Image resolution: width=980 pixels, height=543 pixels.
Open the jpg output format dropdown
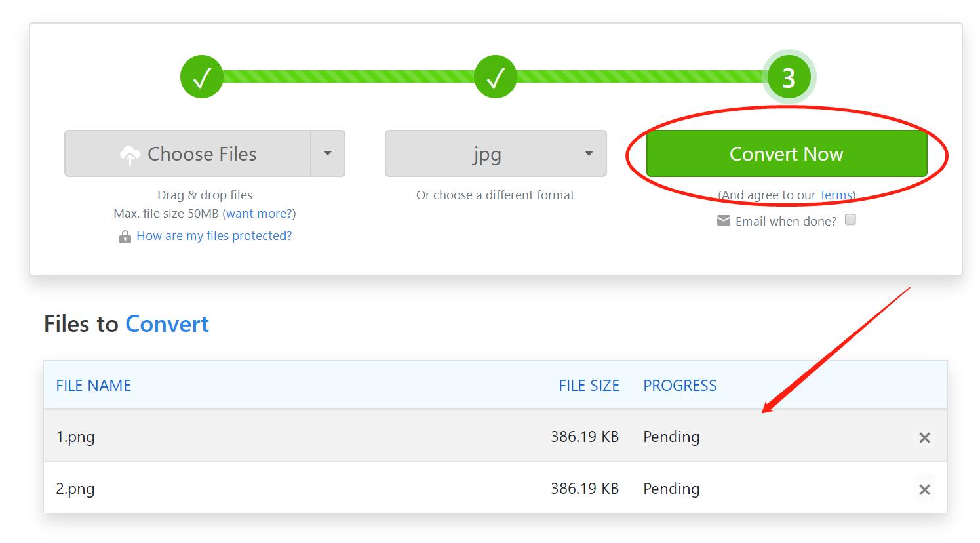coord(496,153)
